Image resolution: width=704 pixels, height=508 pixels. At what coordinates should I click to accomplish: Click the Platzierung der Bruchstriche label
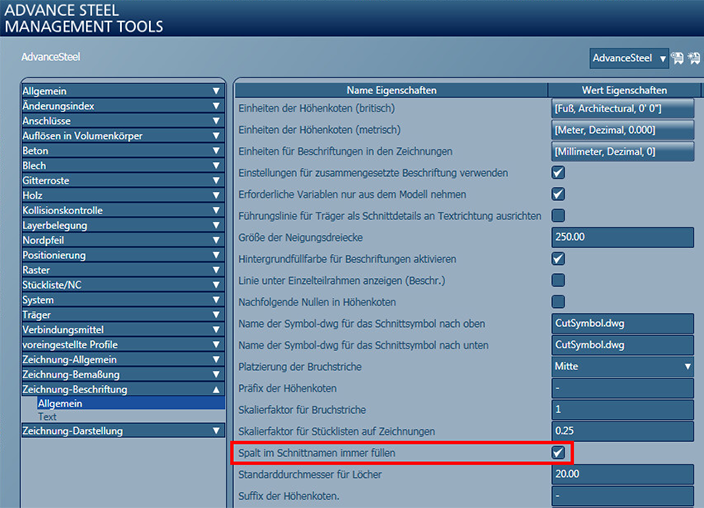coord(300,367)
